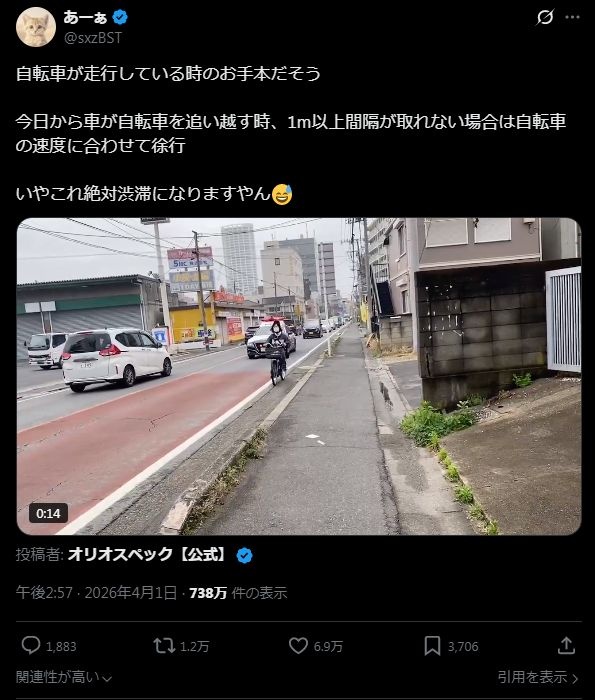Click the 738万 件の表示 view count
Screen dimensions: 595x700
pos(238,593)
